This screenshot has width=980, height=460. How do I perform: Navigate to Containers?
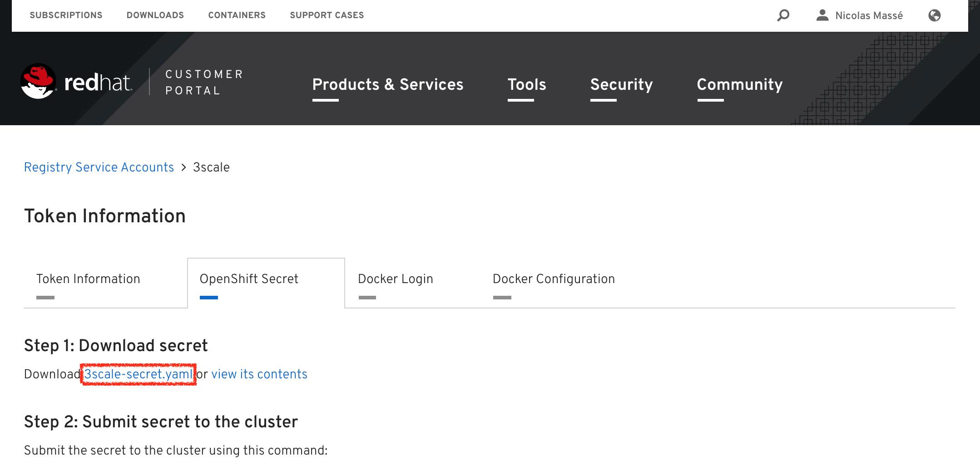237,15
